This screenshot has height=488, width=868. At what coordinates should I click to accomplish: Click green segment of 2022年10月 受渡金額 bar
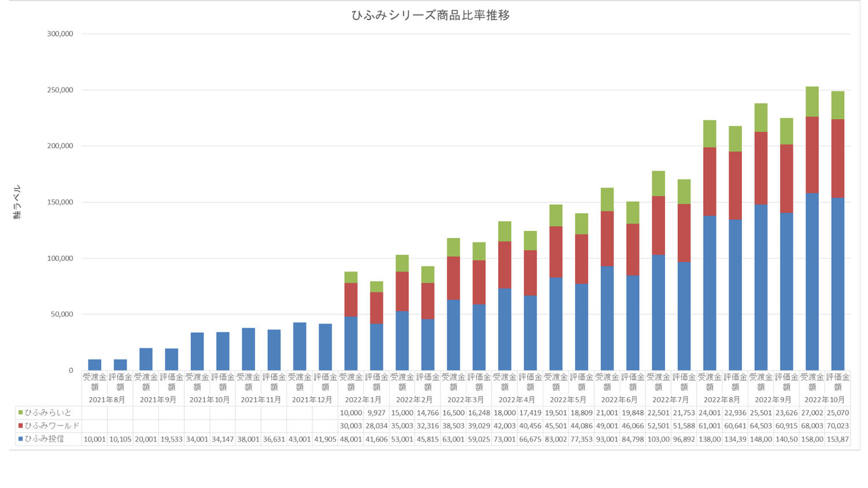pos(812,102)
